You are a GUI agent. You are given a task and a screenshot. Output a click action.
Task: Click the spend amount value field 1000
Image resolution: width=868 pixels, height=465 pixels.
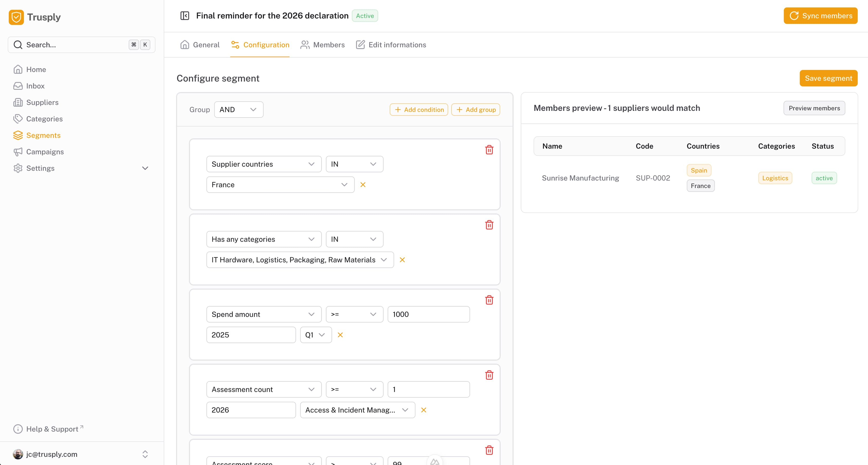(428, 314)
